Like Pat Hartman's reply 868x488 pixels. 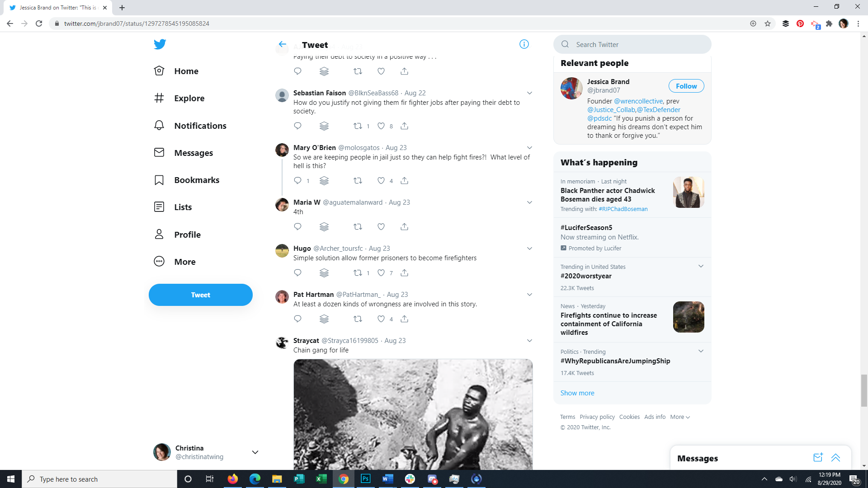[x=381, y=319]
